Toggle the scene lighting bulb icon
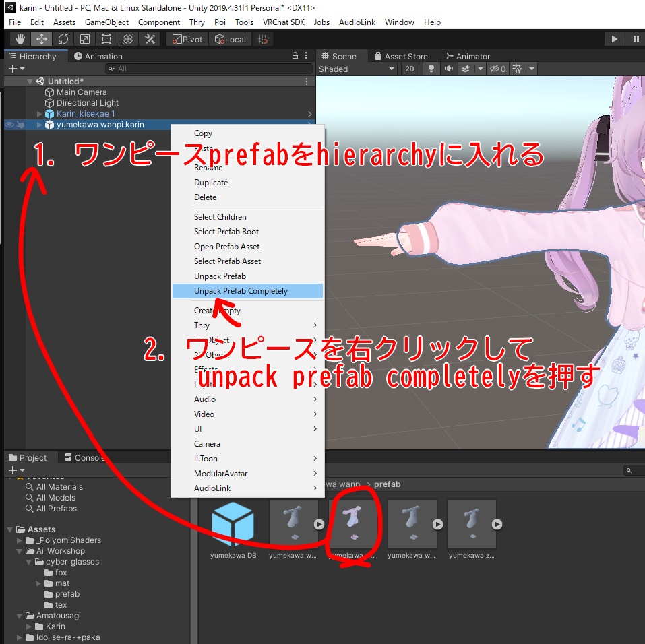 (x=431, y=69)
